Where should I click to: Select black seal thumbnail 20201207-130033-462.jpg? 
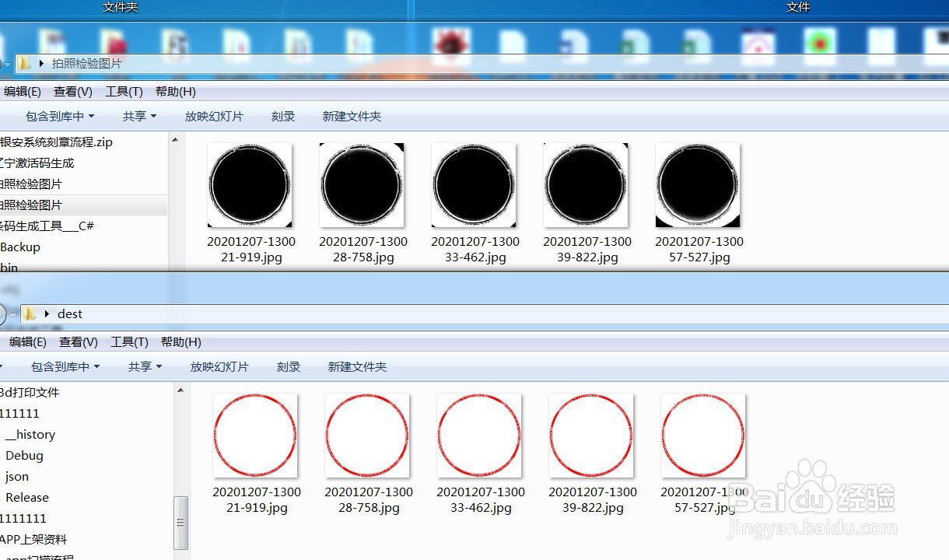coord(474,185)
